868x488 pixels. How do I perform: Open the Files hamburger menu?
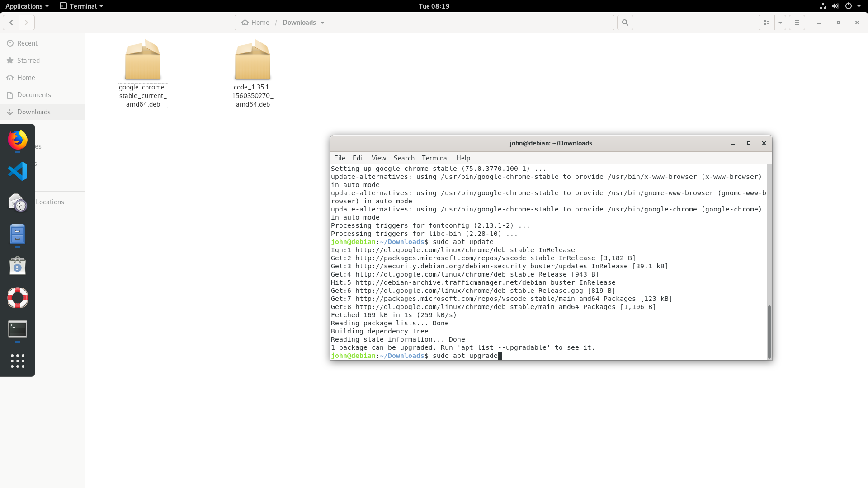[x=797, y=23]
